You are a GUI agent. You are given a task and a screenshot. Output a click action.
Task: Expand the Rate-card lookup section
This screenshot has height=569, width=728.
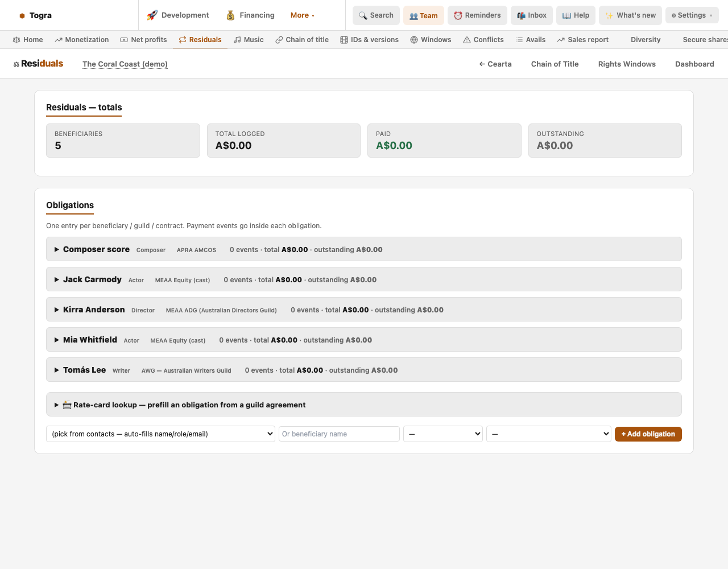[363, 405]
